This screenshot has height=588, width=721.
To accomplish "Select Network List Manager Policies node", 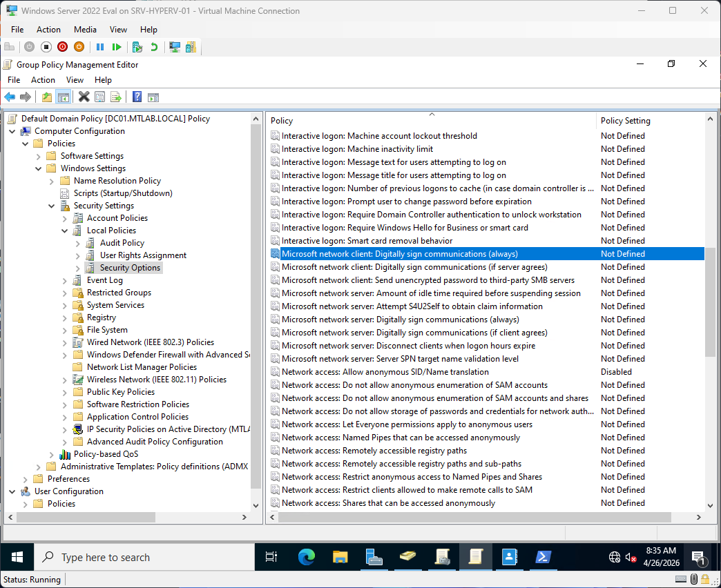I will click(x=142, y=367).
